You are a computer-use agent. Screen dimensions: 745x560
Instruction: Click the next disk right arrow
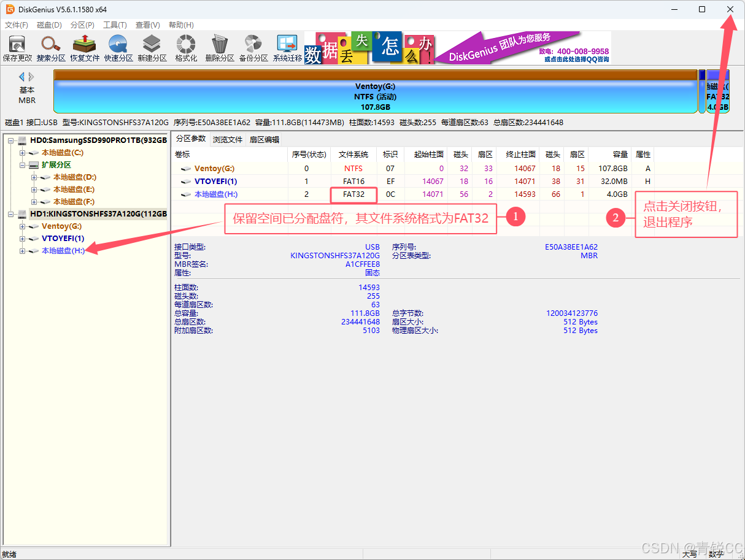coord(31,77)
